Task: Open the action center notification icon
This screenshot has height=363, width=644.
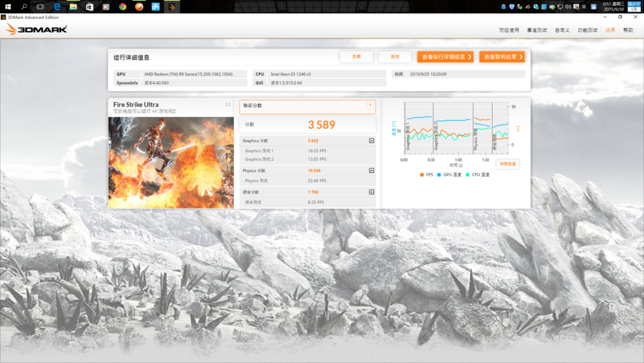Action: click(576, 6)
